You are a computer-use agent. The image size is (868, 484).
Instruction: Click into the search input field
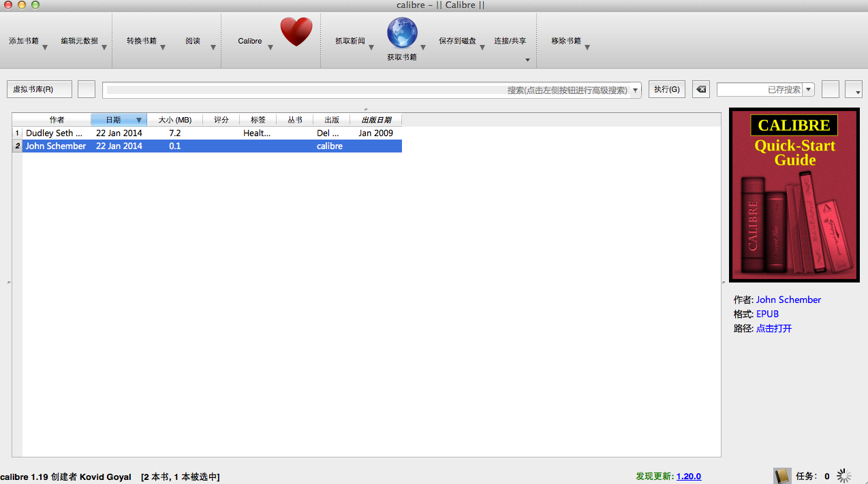pos(368,90)
